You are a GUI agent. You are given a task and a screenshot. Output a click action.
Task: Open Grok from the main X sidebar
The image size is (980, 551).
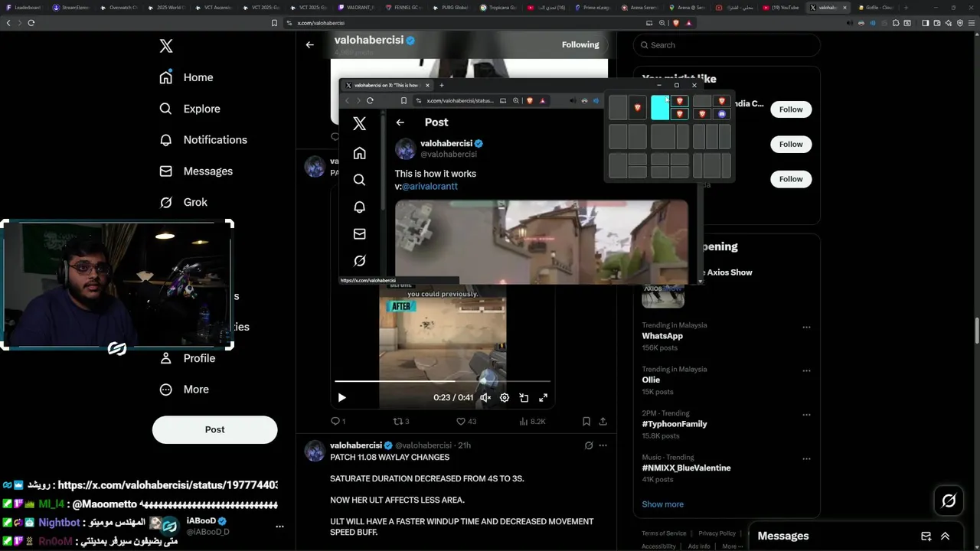click(183, 202)
